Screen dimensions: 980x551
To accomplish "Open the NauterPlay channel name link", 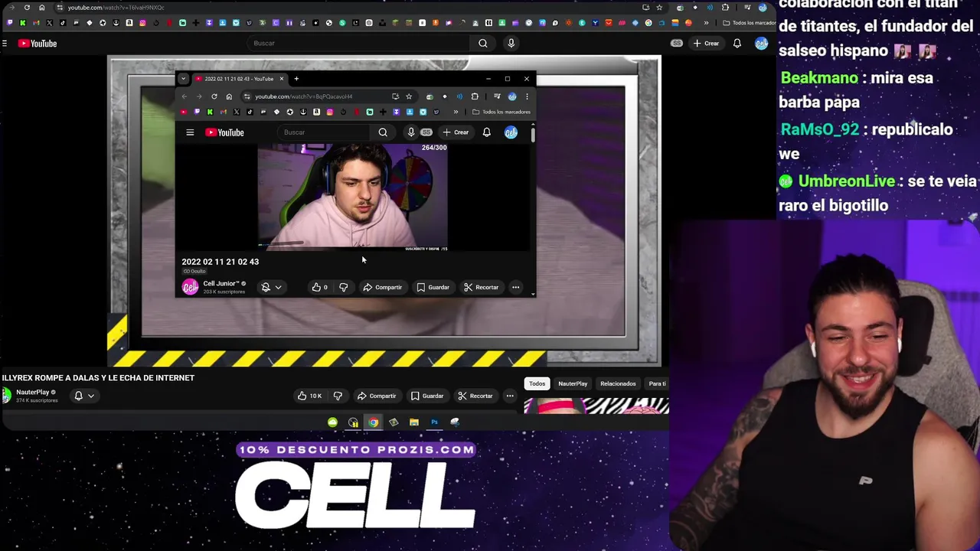I will [32, 393].
